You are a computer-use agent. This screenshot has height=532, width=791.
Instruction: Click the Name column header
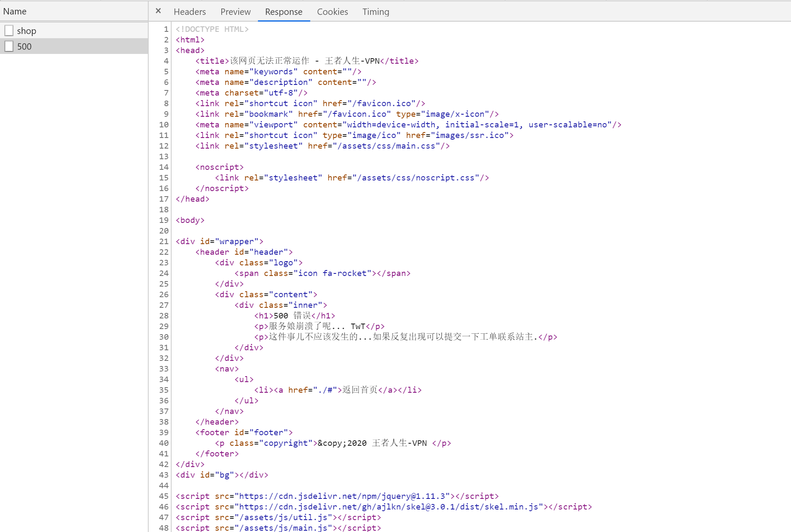coord(15,11)
